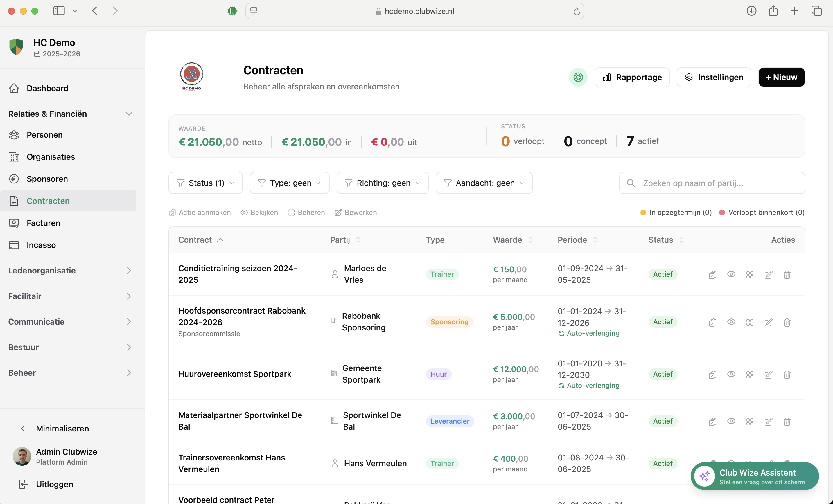Delete the Conditietraining contract with trash icon

(x=787, y=274)
